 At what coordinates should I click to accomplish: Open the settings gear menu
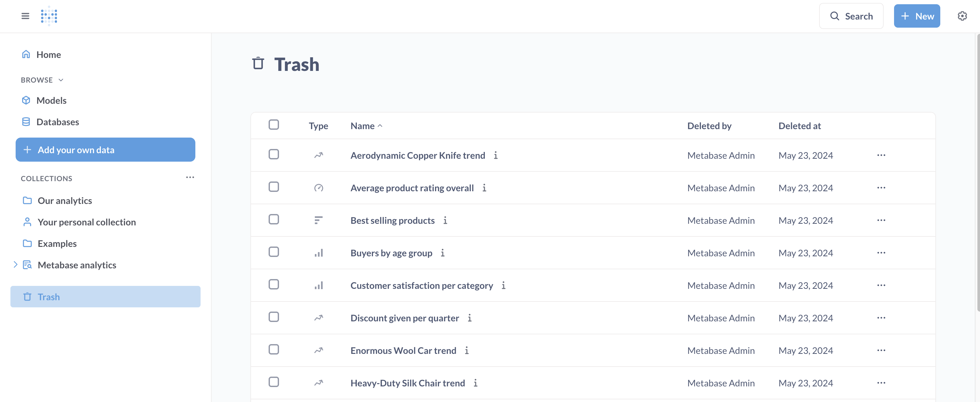[x=962, y=16]
